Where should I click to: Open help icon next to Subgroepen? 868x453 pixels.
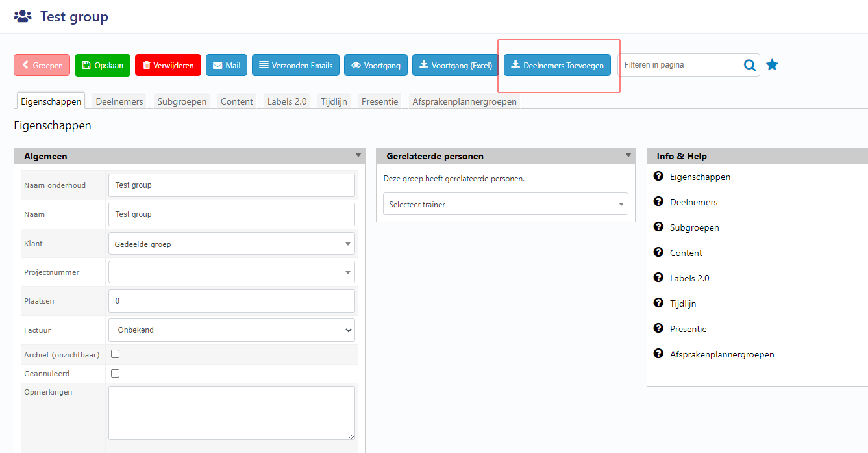pos(658,227)
